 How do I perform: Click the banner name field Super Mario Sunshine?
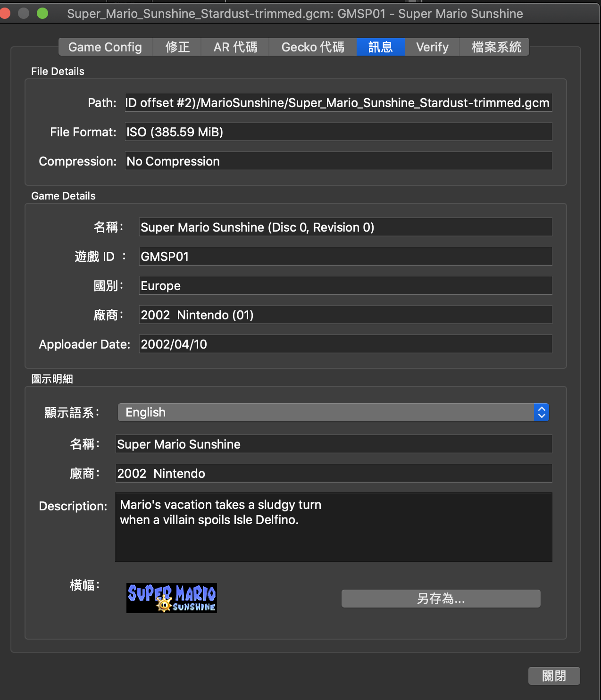pyautogui.click(x=334, y=444)
